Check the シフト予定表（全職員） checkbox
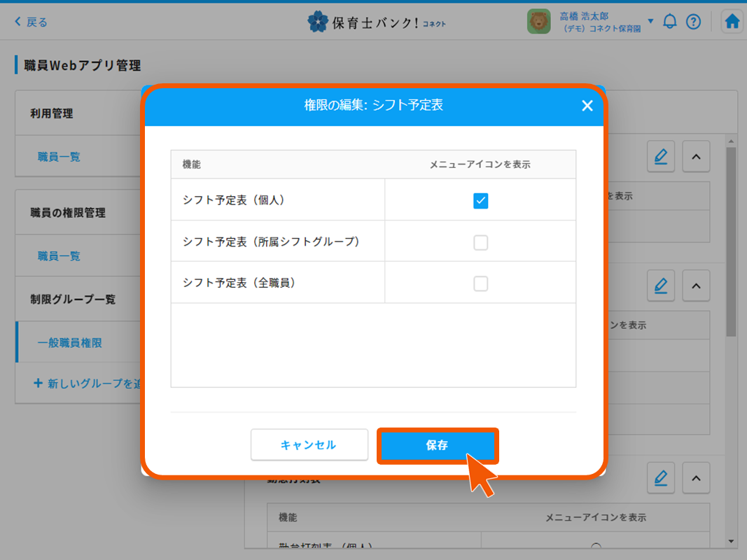The image size is (747, 560). click(480, 283)
